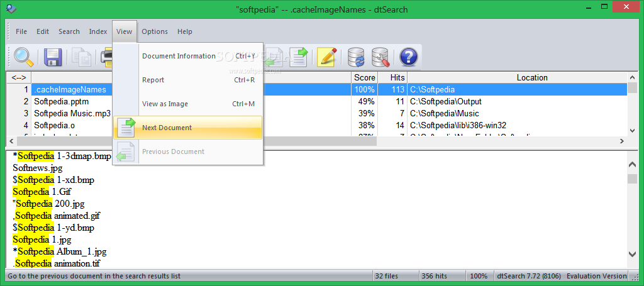Open the Search magnifier tool in toolbar

point(23,57)
